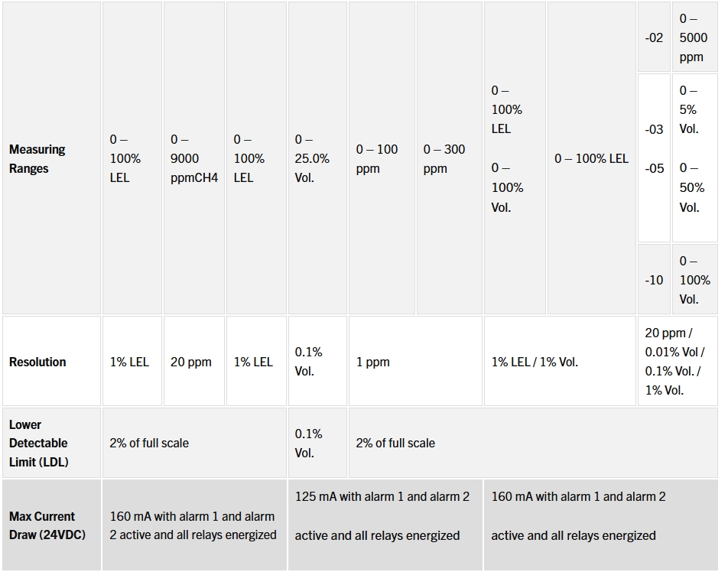
Task: Click the cell containing -03 and -05
Action: click(x=654, y=149)
